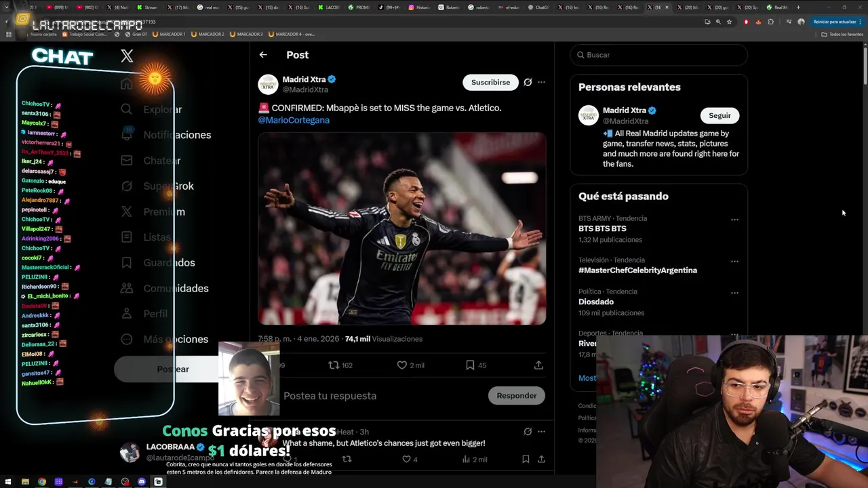Open more menu for Diosdado trend
868x488 pixels.
click(x=734, y=293)
